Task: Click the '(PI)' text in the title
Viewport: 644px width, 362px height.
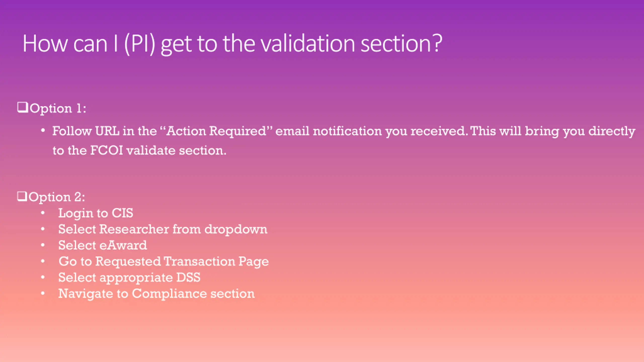Action: tap(140, 44)
